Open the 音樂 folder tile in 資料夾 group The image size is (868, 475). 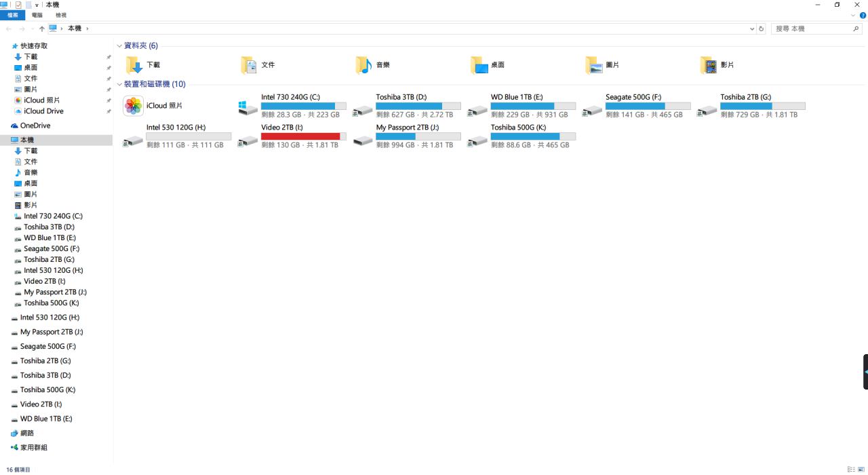click(373, 65)
